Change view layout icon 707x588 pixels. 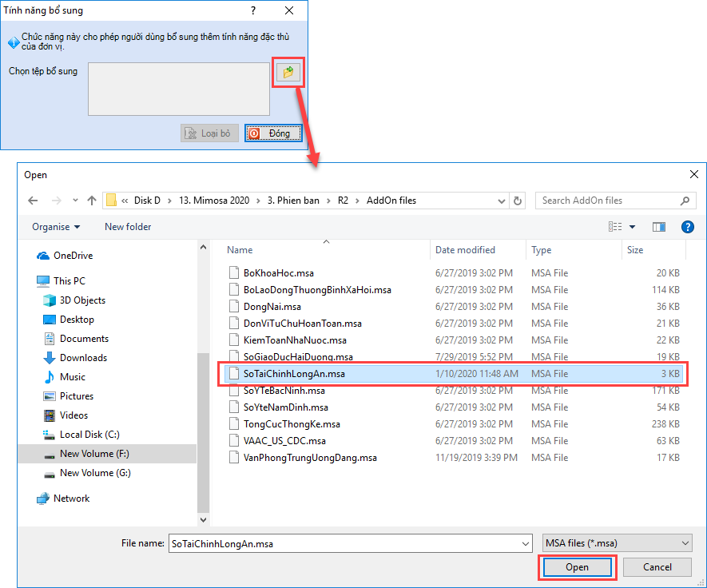pos(615,226)
